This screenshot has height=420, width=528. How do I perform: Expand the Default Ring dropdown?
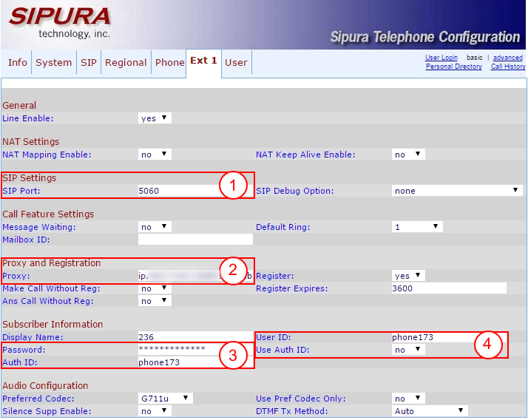417,227
